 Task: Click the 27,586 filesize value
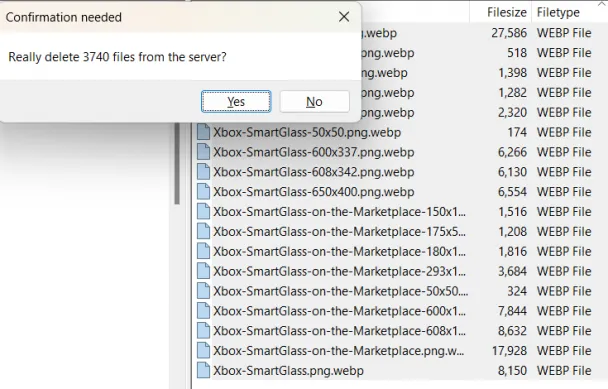click(x=509, y=33)
